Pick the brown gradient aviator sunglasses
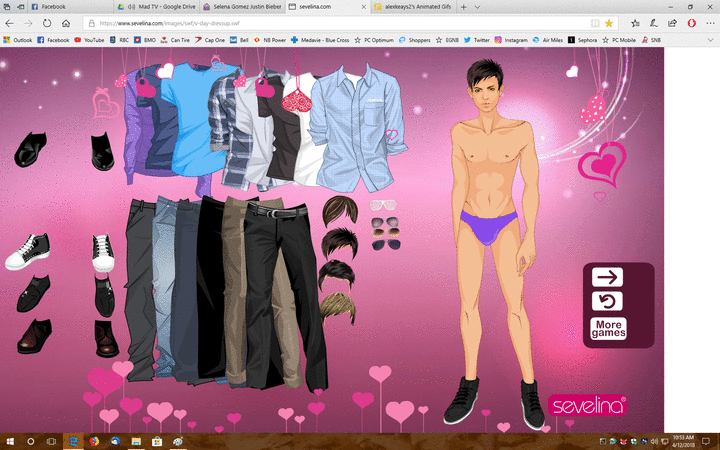The width and height of the screenshot is (720, 450). [385, 233]
